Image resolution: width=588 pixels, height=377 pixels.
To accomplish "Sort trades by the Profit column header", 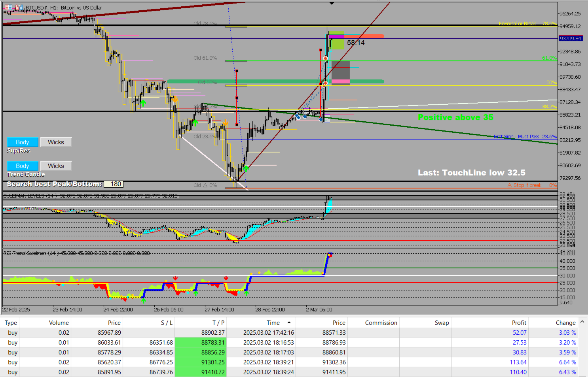I will coord(519,323).
